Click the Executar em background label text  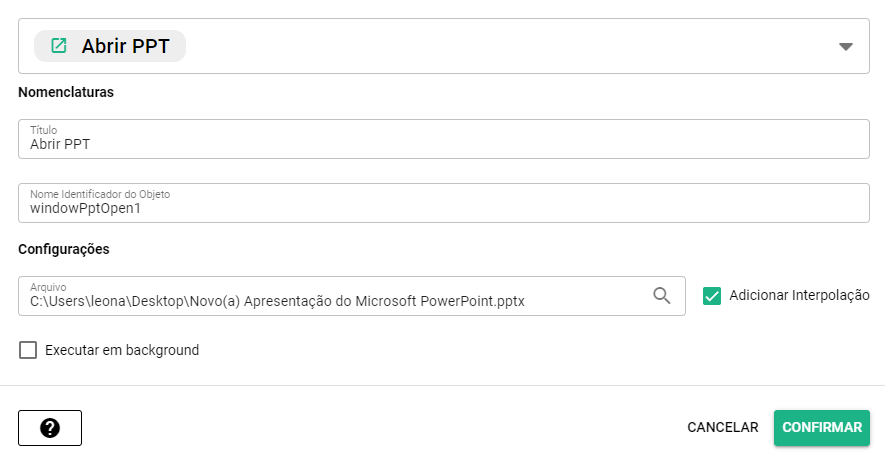[122, 350]
